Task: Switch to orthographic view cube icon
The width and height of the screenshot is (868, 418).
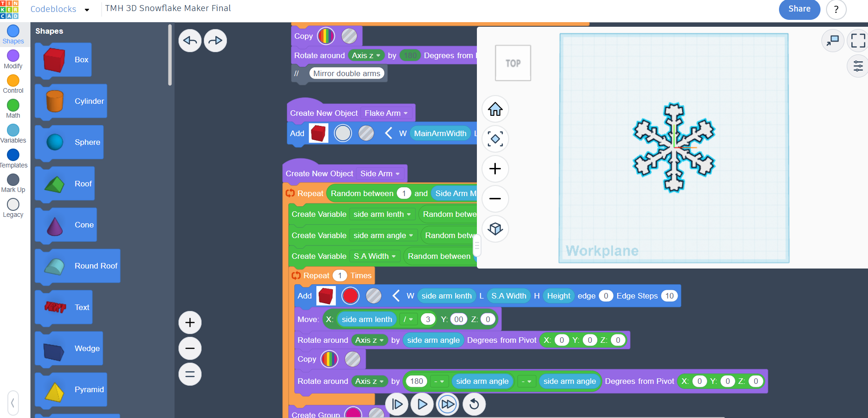Action: point(495,229)
